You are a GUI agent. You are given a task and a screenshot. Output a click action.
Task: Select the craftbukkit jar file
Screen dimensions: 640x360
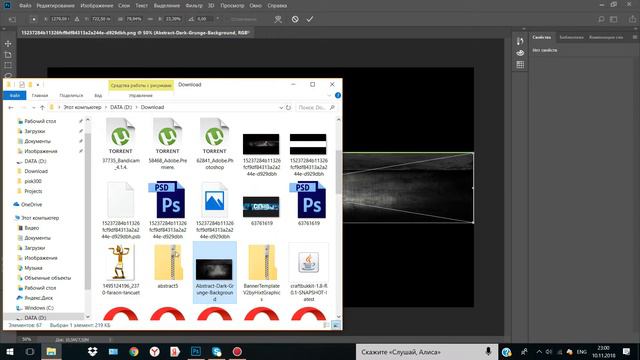pos(309,273)
